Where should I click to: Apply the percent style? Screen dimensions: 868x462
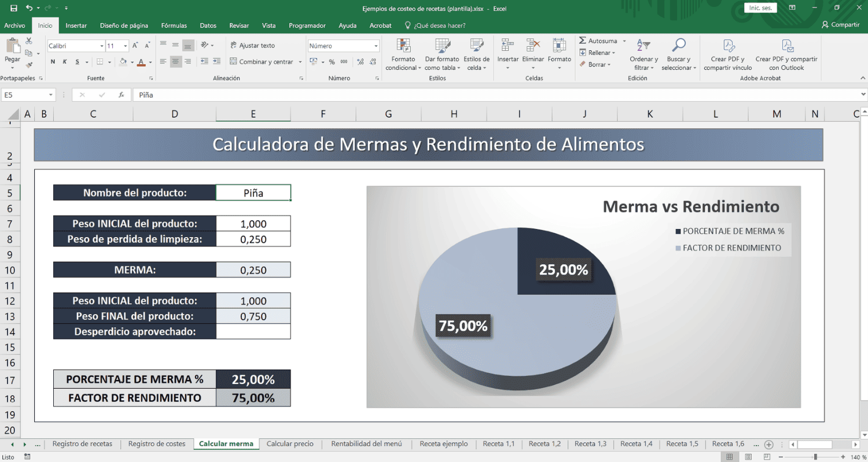point(332,62)
